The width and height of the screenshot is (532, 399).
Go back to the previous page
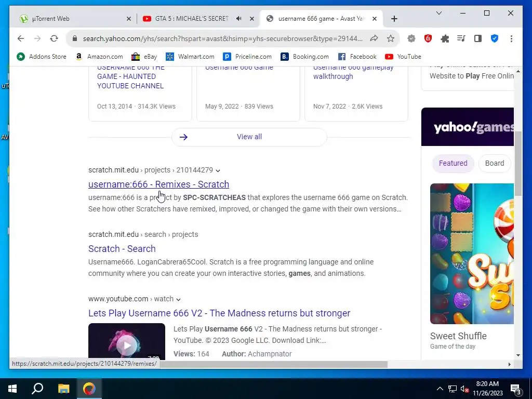[21, 38]
